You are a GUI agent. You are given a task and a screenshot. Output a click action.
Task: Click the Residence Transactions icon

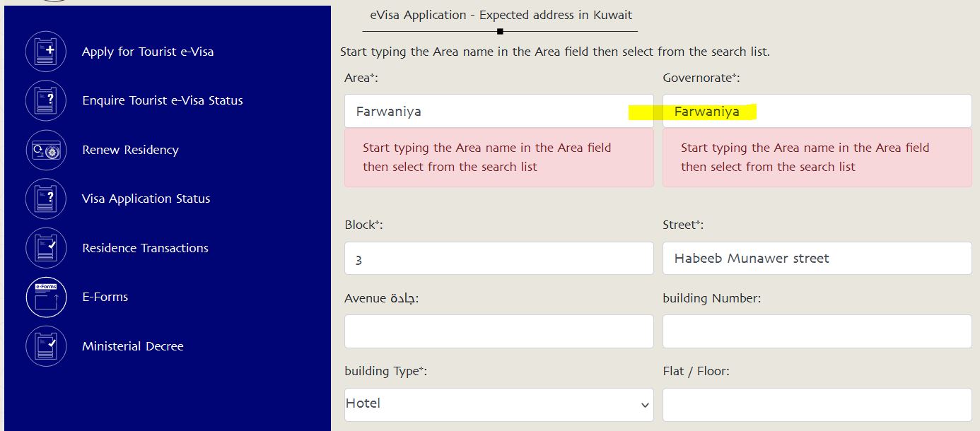click(x=46, y=248)
